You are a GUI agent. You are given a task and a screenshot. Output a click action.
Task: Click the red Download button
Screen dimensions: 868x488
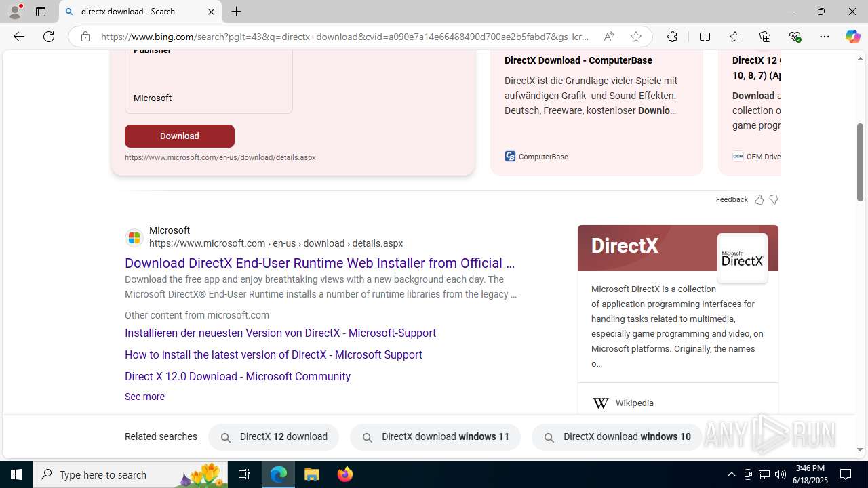click(x=180, y=136)
